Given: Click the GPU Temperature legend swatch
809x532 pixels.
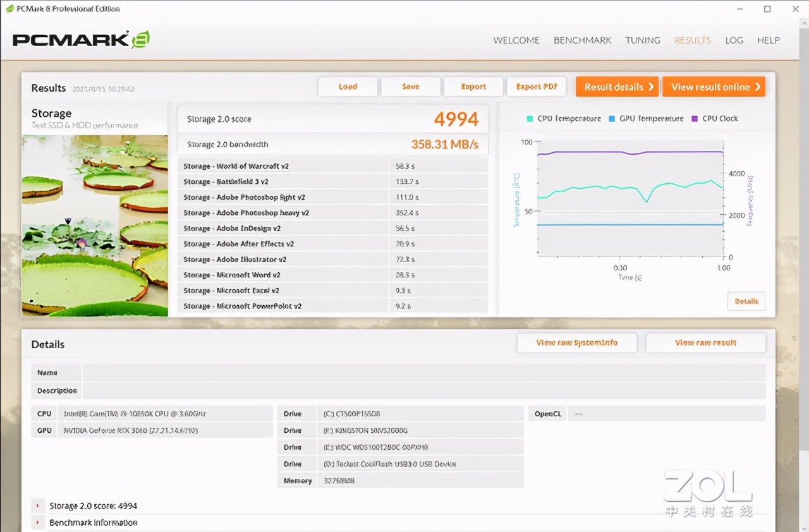Looking at the screenshot, I should [612, 119].
